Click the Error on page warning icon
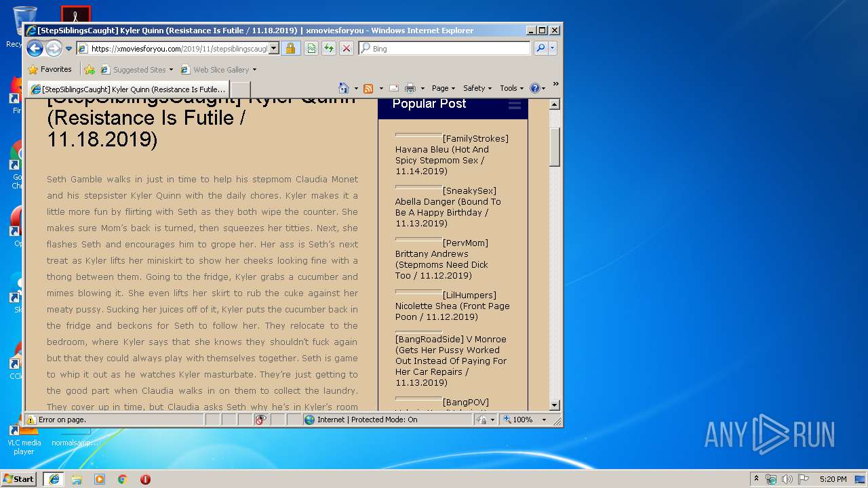The height and width of the screenshot is (488, 868). (31, 420)
